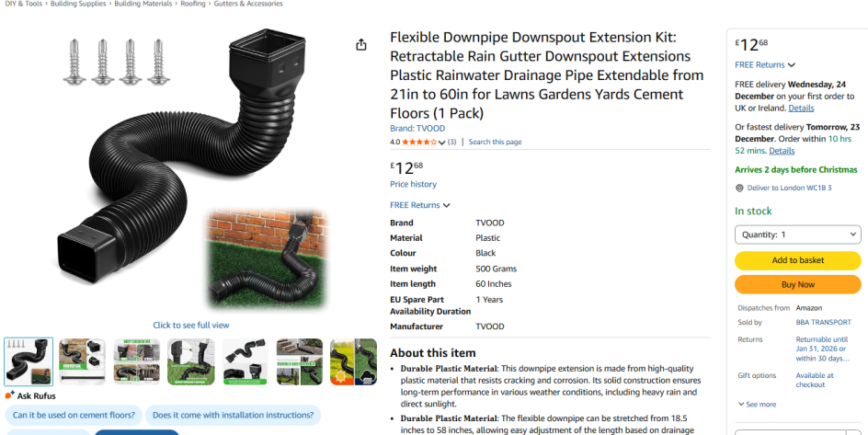Expand FREE Returns in the buy box
This screenshot has width=868, height=435.
click(x=765, y=64)
